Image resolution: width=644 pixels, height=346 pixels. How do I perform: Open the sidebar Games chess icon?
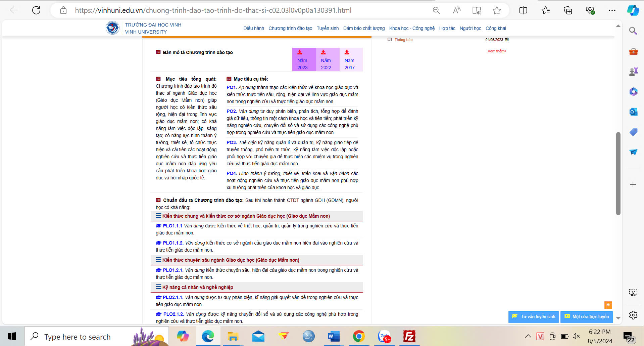[633, 71]
